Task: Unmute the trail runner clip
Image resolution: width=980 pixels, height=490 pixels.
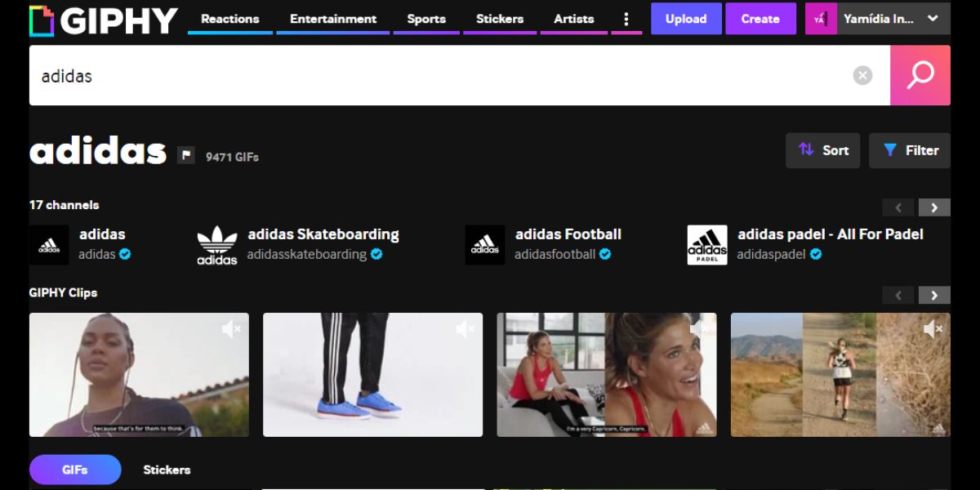Action: coord(933,329)
